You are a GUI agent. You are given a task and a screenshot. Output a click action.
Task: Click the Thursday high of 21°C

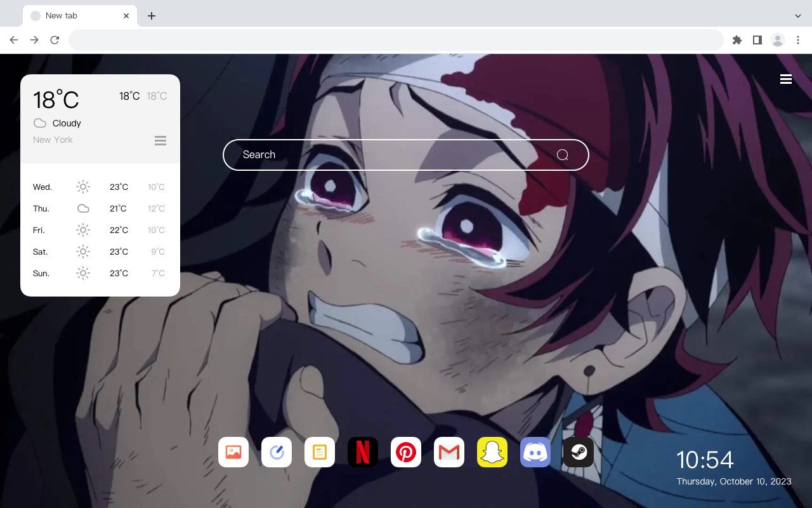pyautogui.click(x=118, y=208)
